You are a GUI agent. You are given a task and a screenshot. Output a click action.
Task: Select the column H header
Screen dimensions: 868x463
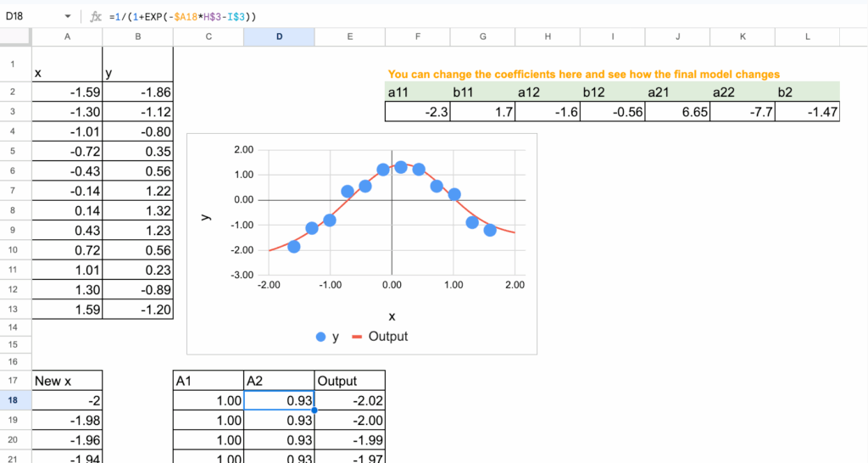[x=548, y=37]
